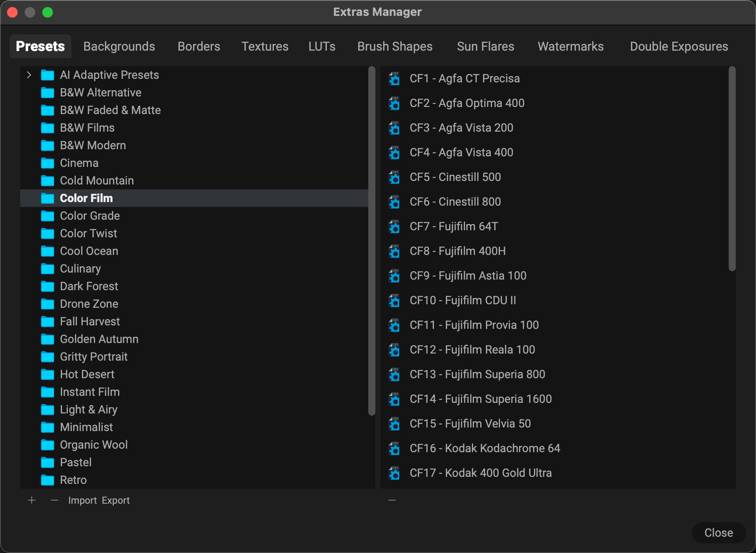Select the B&W Modern category
The height and width of the screenshot is (553, 756).
(194, 145)
